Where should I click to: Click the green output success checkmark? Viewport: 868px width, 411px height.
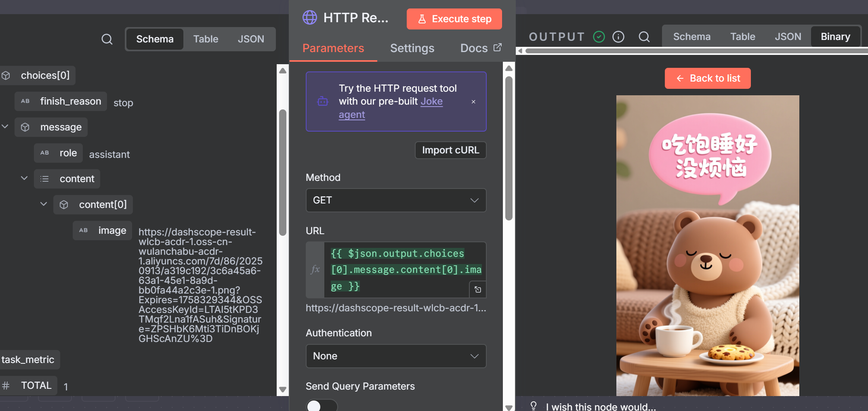point(599,37)
